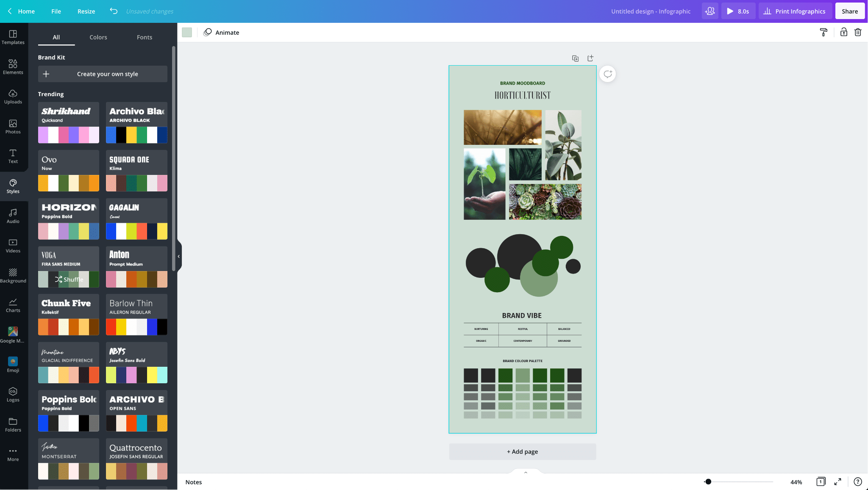Enter fullscreen presentation mode icon

(837, 482)
